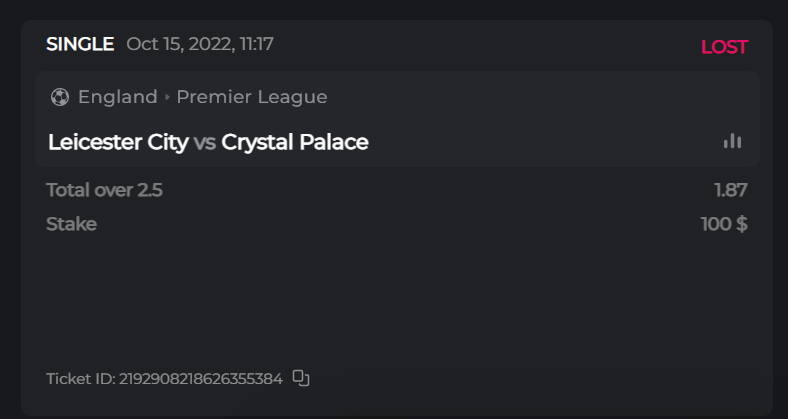Click the 'Ticket ID:' label text
The image size is (788, 419).
pyautogui.click(x=80, y=379)
